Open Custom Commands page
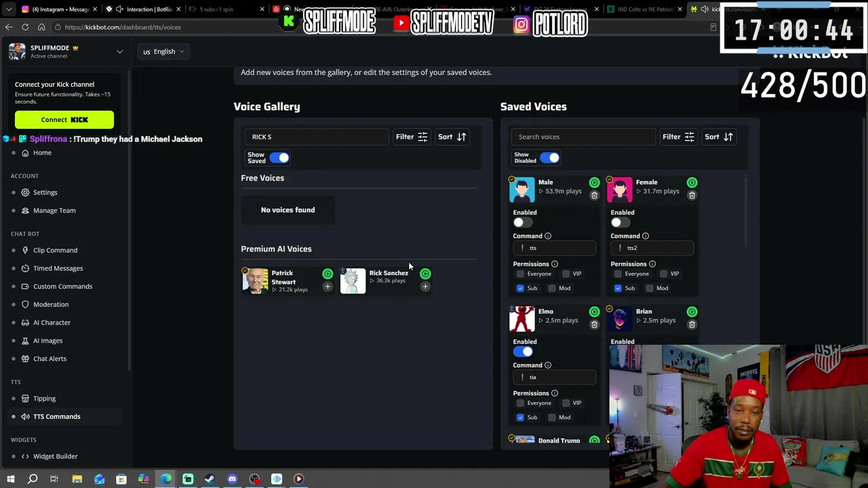The image size is (868, 488). tap(62, 287)
